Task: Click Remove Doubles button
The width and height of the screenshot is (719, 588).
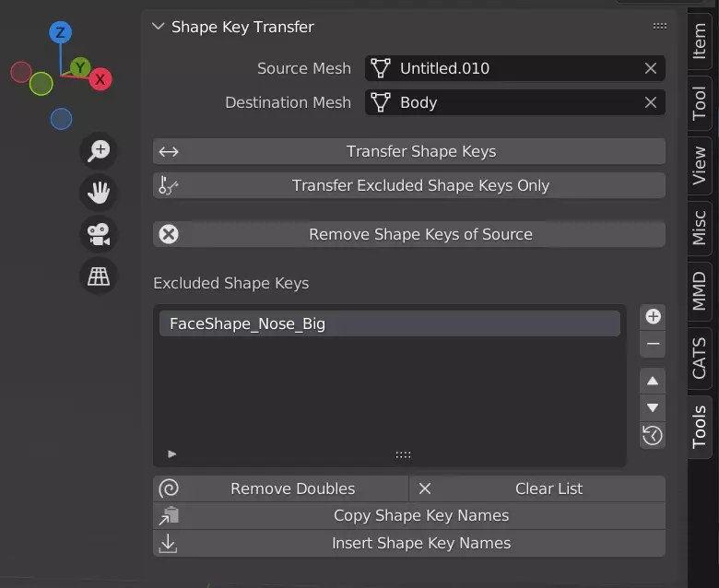Action: pyautogui.click(x=280, y=488)
